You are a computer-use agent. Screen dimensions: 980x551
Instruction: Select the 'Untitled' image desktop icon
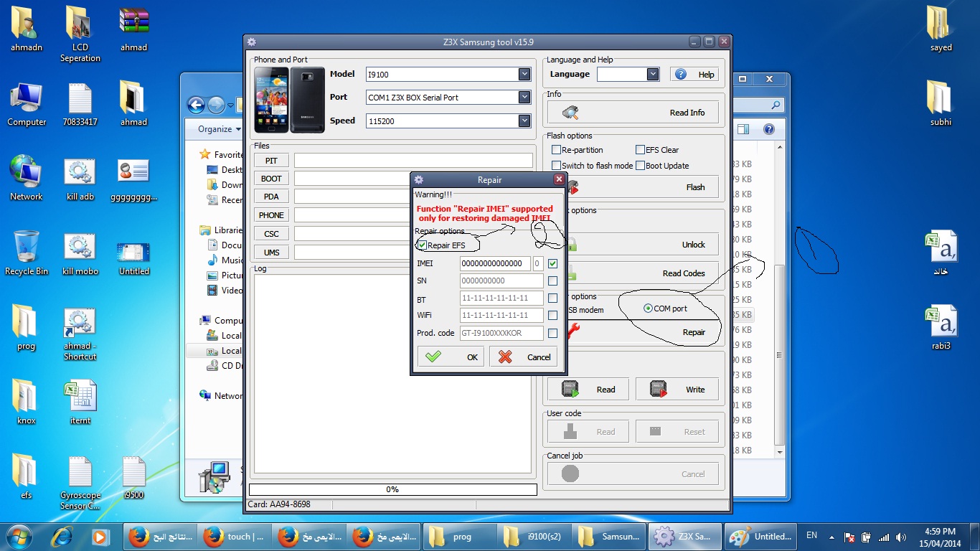coord(134,258)
